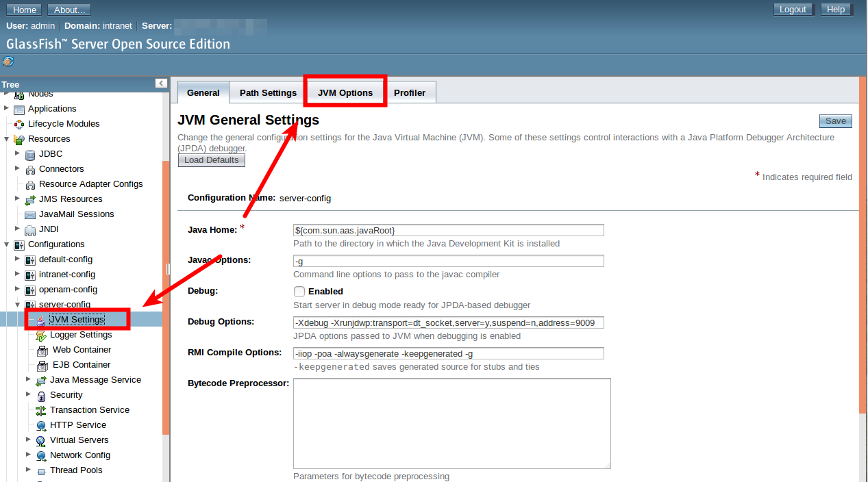This screenshot has height=482, width=868.
Task: Collapse the tree panel with arrow button
Action: coord(161,84)
